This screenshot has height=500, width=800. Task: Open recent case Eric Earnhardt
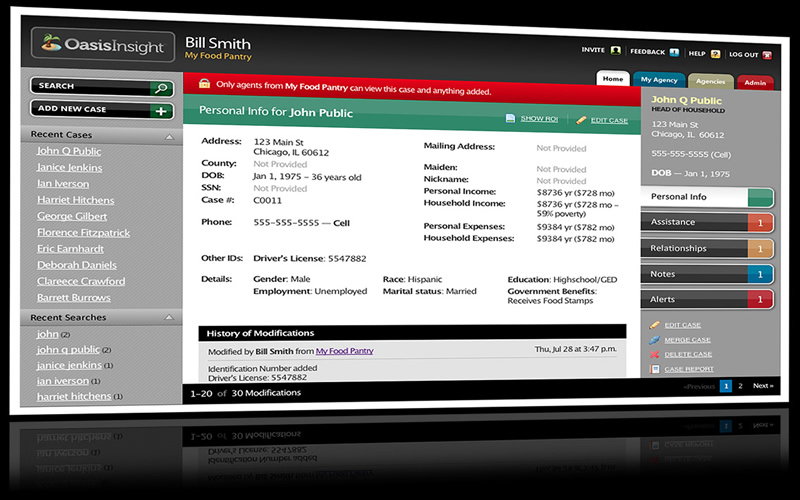(70, 248)
